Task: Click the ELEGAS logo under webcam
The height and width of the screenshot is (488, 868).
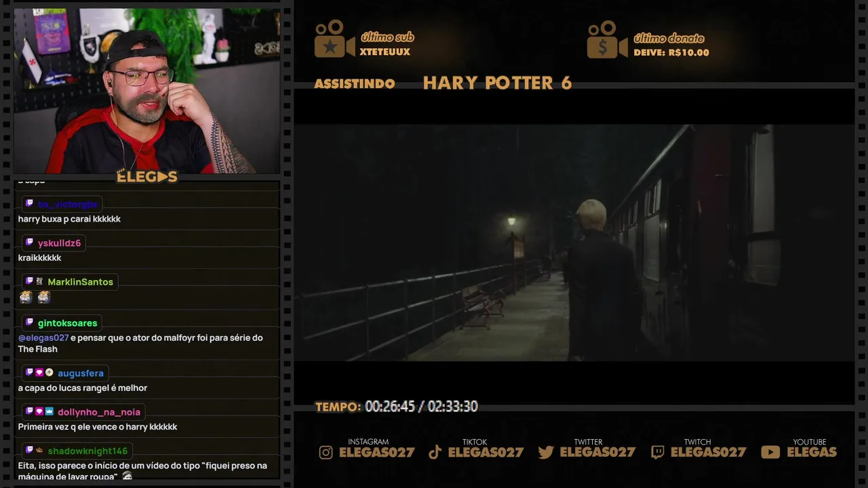Action: tap(147, 177)
